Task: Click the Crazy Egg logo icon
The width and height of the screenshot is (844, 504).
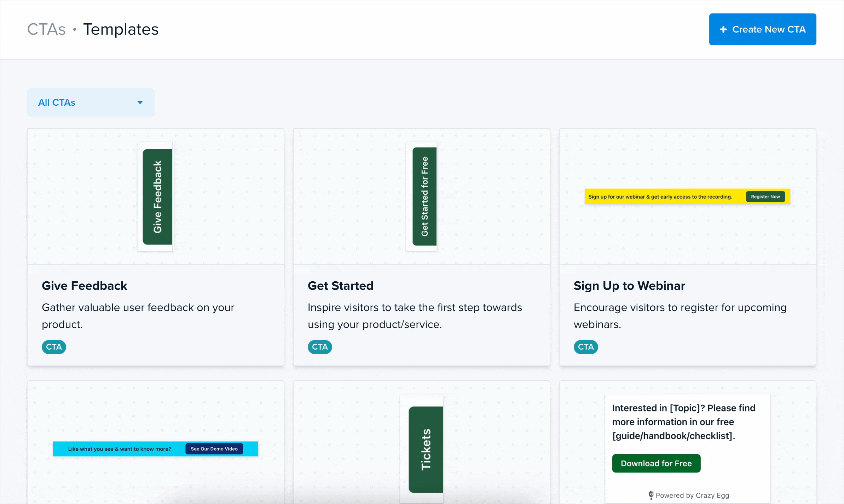Action: (651, 495)
